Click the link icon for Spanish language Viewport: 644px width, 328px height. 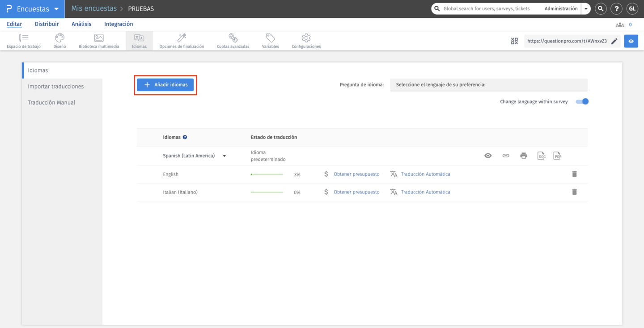tap(506, 156)
